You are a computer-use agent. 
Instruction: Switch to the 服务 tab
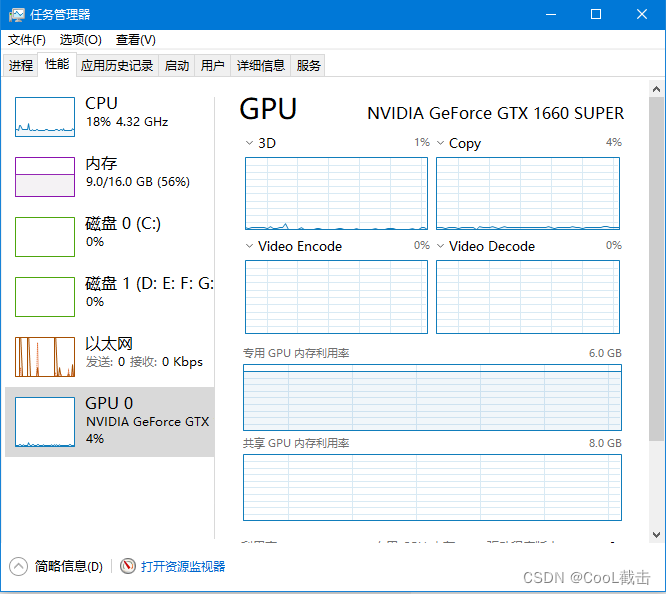click(x=308, y=65)
